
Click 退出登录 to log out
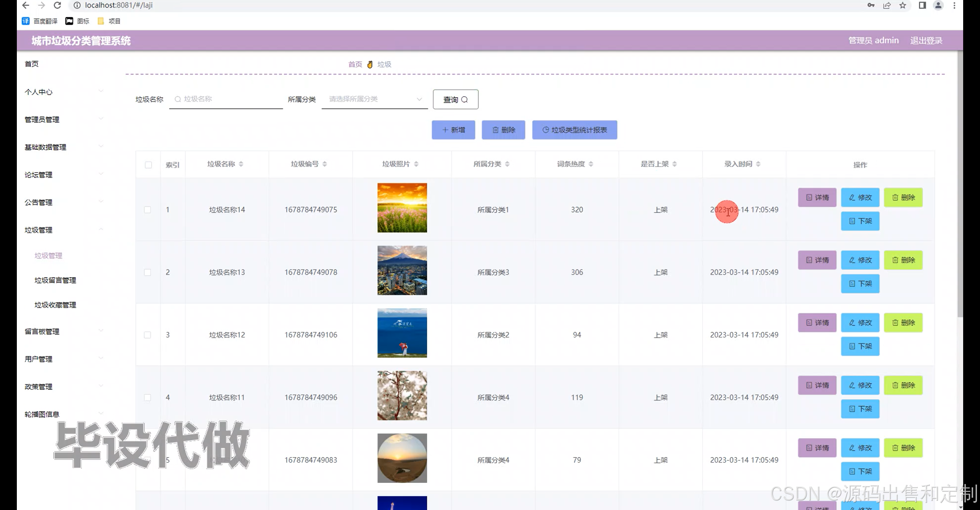tap(926, 41)
